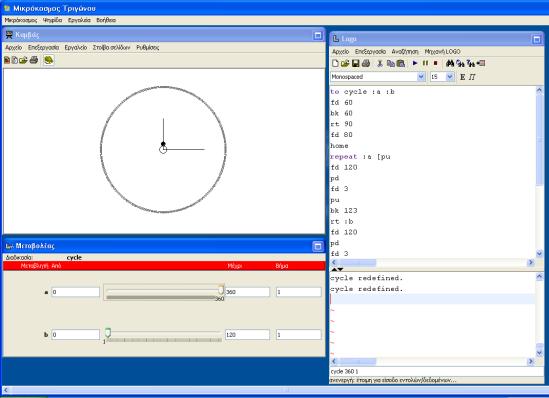The height and width of the screenshot is (398, 549).
Task: Click the Cut scissors icon in Logo editor
Action: pos(380,63)
